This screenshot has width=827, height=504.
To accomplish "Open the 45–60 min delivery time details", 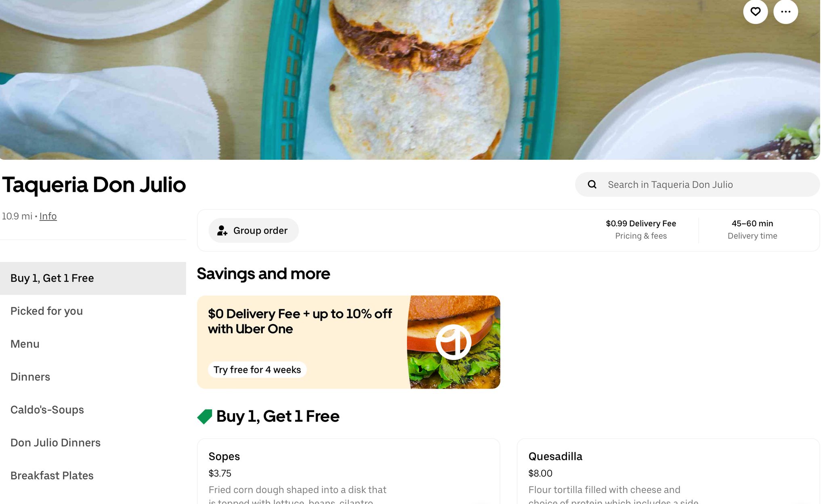I will coord(752,230).
